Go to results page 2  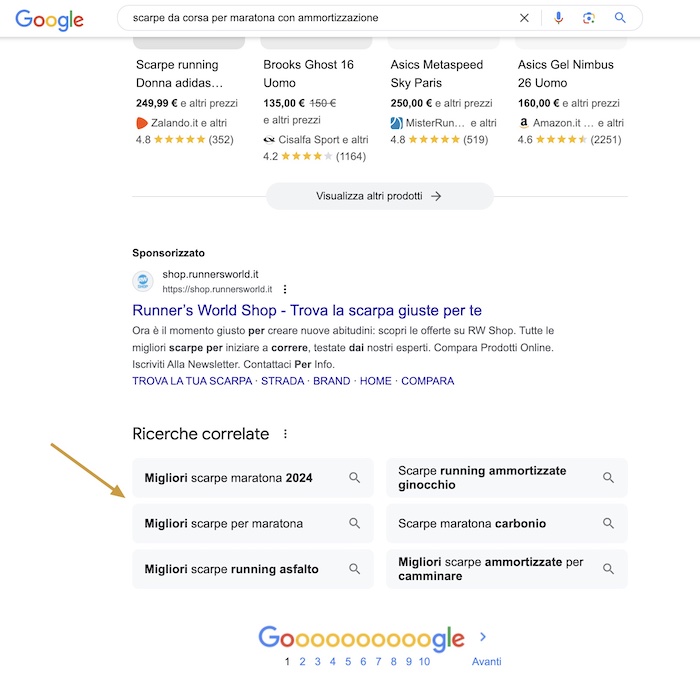click(302, 661)
